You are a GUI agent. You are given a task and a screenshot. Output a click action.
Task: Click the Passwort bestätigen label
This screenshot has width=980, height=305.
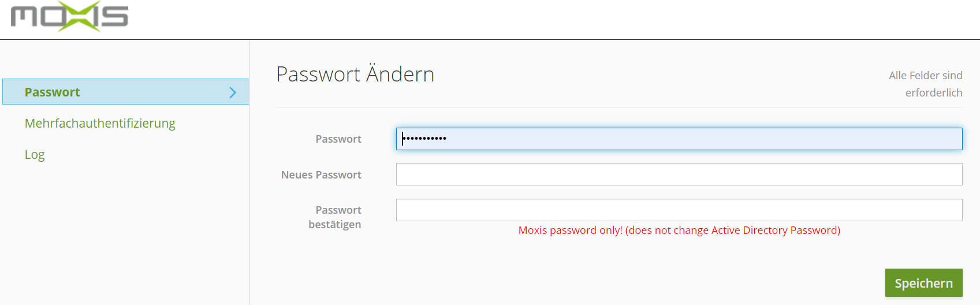tap(335, 217)
